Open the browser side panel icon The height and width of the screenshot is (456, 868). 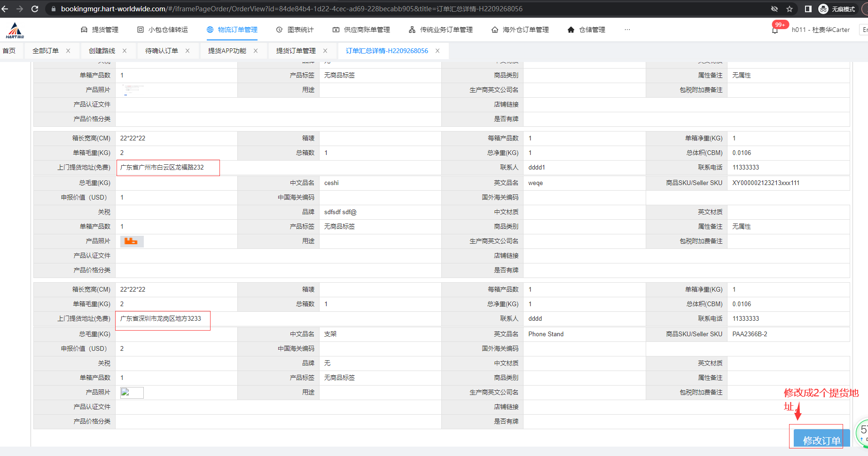point(808,9)
